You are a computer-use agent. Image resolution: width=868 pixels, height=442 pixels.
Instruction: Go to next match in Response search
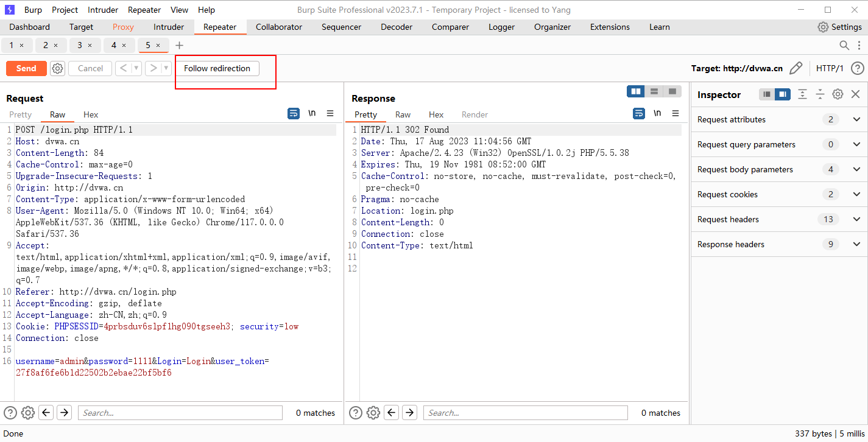pos(410,413)
